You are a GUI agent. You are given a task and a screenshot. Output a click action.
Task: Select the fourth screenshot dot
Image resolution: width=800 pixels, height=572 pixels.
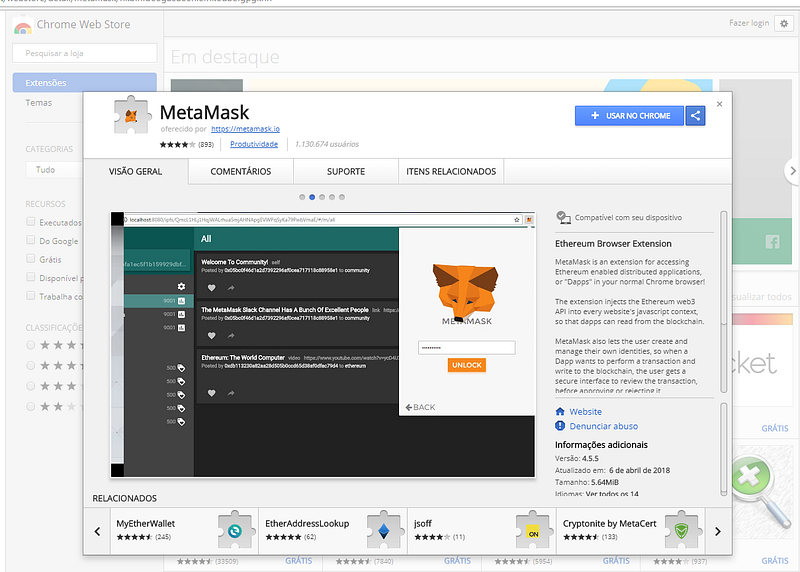332,197
